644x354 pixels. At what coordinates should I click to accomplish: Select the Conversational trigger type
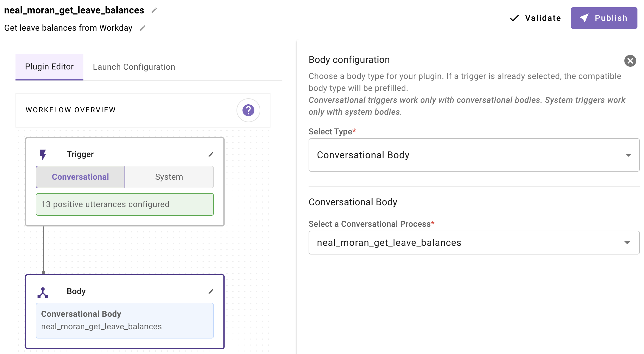click(x=80, y=177)
